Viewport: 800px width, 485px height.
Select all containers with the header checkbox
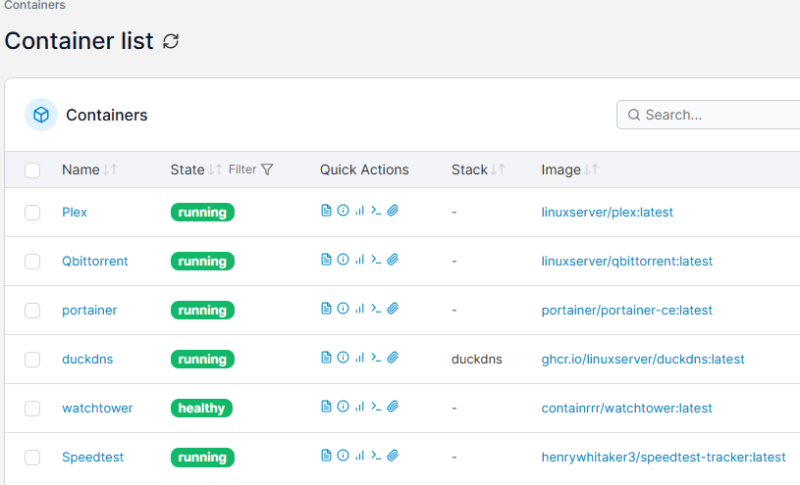pos(32,170)
